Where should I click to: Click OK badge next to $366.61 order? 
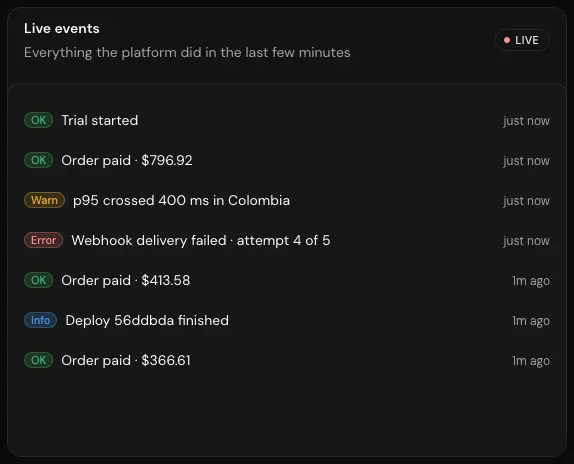[x=38, y=360]
